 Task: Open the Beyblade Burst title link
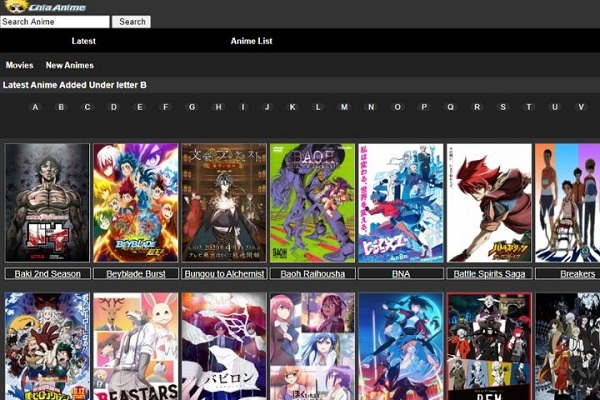136,274
